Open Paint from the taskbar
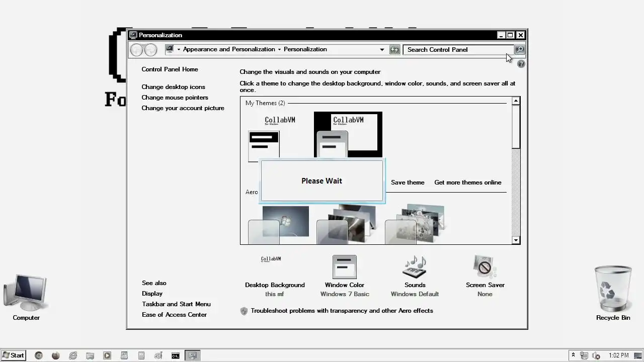The image size is (644, 362). tap(158, 355)
